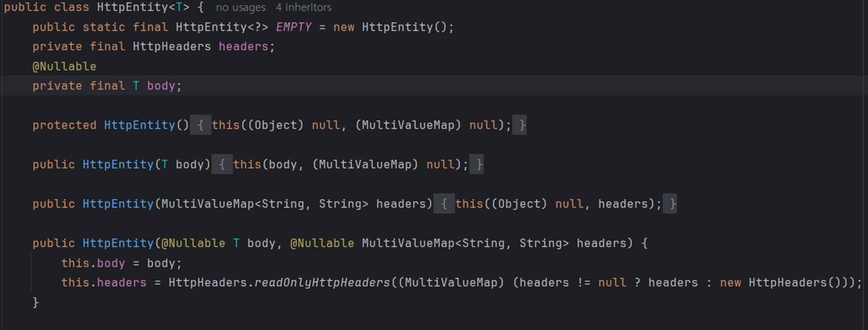Click the standalone @Nullable annotation above the body field
868x330 pixels.
click(65, 66)
